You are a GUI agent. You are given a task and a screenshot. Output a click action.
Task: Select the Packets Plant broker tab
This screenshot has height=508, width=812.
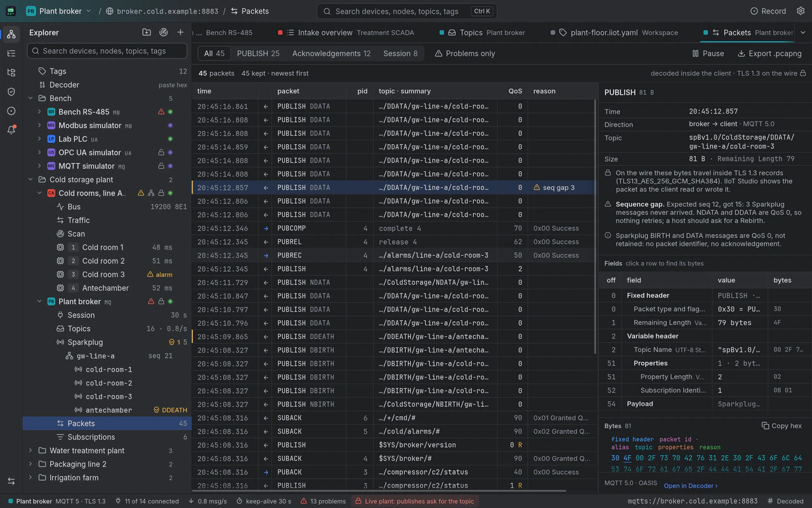coord(747,32)
